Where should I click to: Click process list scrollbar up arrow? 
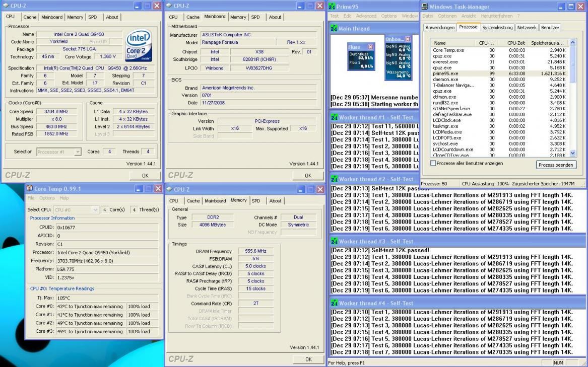pos(572,43)
